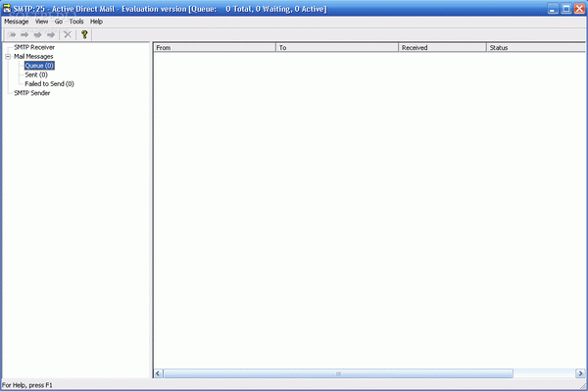
Task: Click the horizontal scrollbar left arrow
Action: 158,373
